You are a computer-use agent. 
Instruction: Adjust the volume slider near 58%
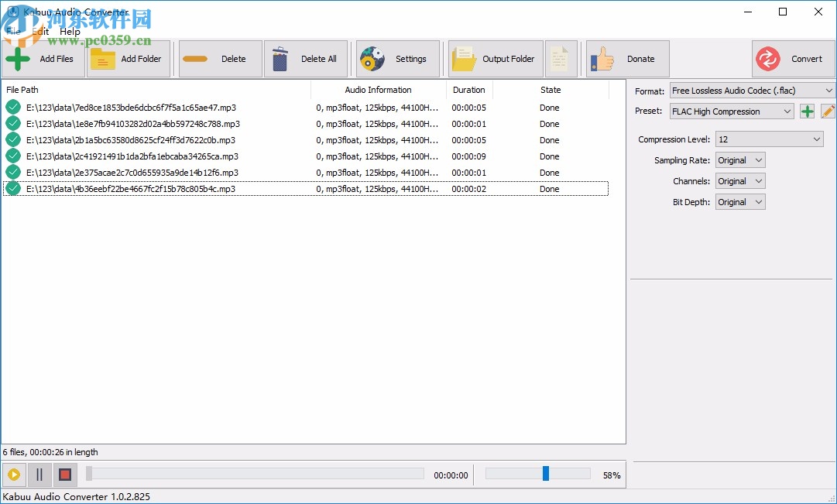click(x=546, y=472)
